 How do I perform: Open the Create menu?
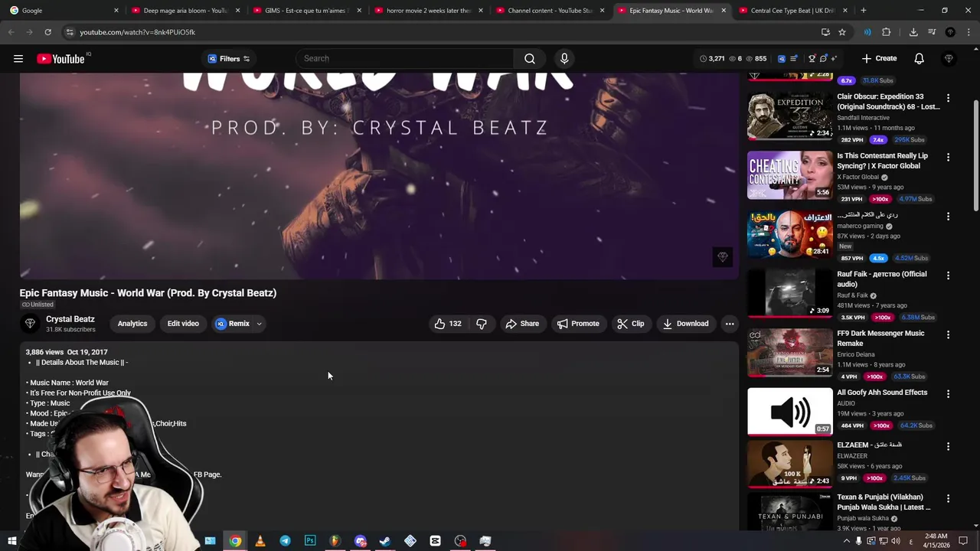879,58
